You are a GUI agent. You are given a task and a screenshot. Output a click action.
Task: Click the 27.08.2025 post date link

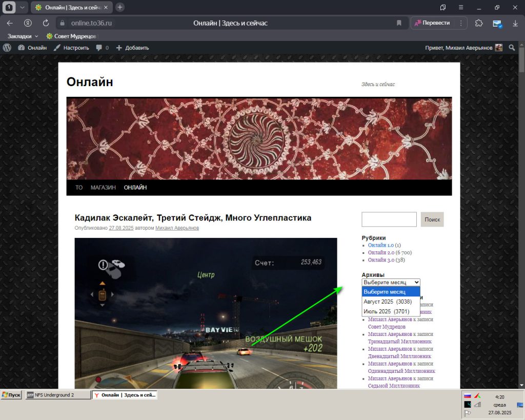pos(121,228)
